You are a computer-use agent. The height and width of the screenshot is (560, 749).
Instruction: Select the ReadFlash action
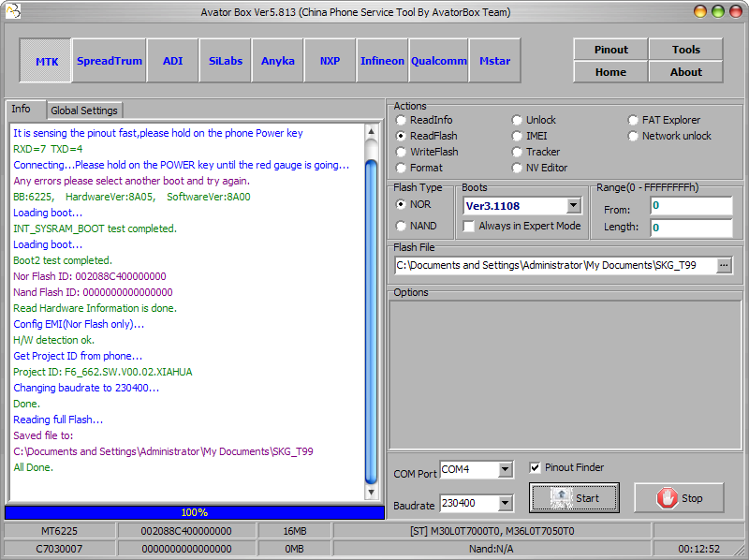click(427, 136)
